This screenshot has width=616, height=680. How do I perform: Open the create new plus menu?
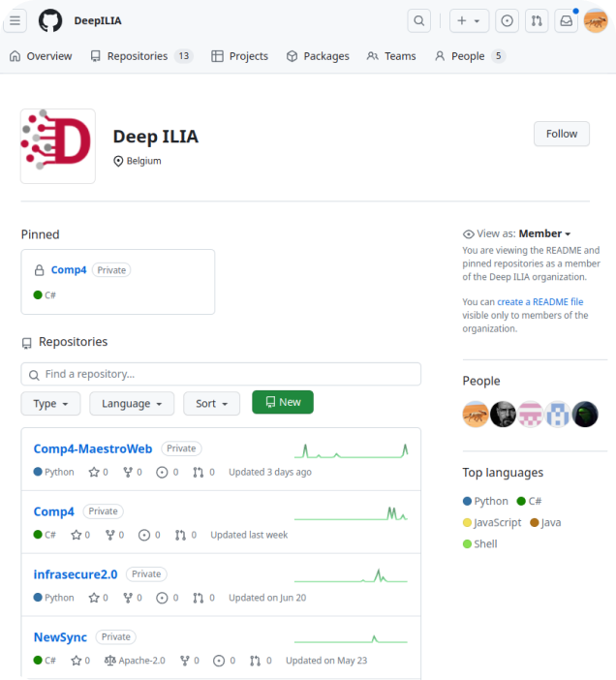coord(469,20)
